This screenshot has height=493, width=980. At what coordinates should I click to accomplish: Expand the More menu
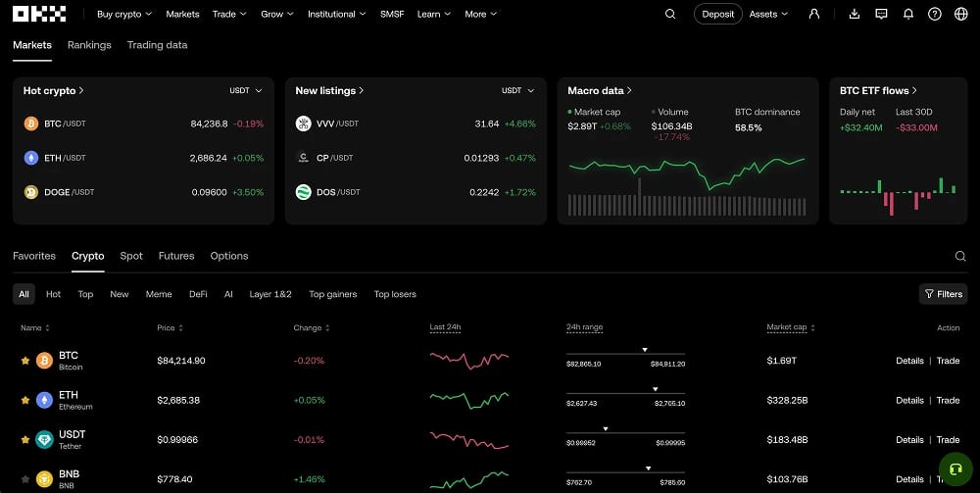click(x=480, y=14)
